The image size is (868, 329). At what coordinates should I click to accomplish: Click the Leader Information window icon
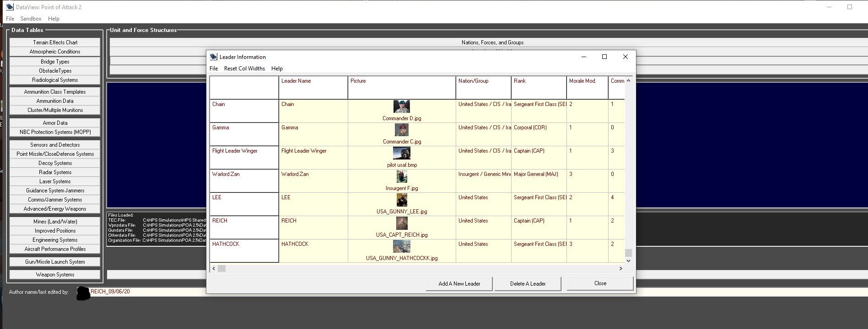214,57
